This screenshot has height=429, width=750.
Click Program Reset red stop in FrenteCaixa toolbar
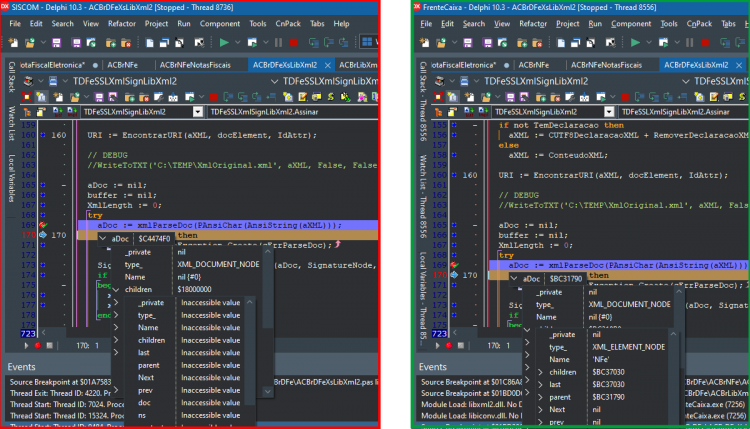pyautogui.click(x=705, y=43)
